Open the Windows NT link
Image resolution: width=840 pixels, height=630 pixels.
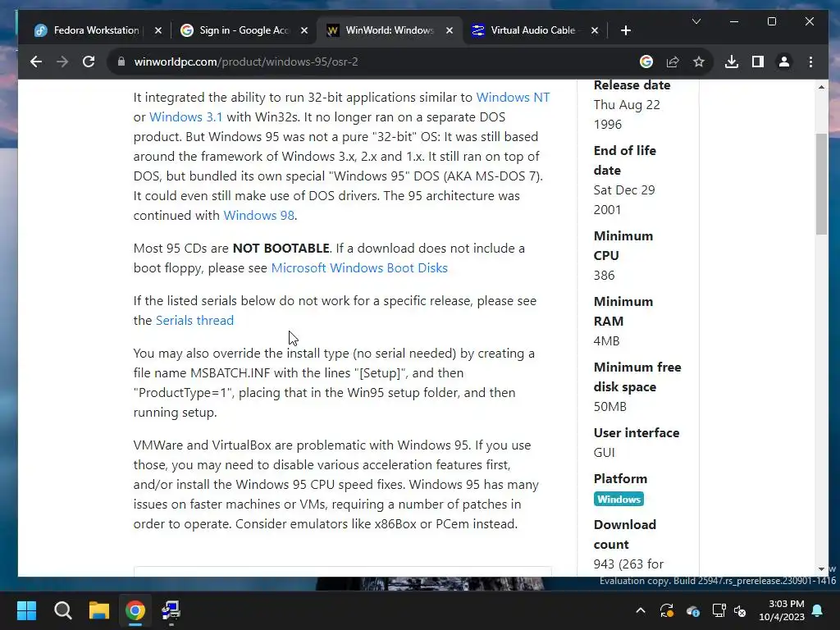pyautogui.click(x=513, y=97)
